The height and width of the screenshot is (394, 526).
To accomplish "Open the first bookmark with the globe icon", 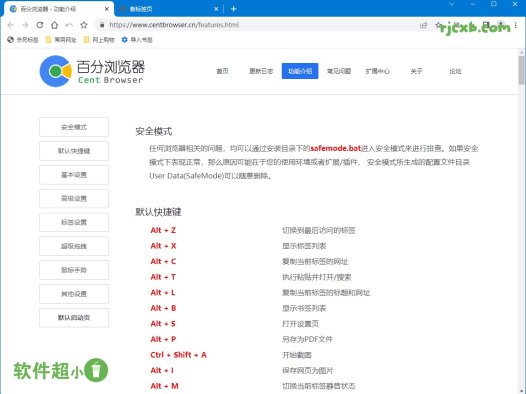I will click(x=23, y=40).
